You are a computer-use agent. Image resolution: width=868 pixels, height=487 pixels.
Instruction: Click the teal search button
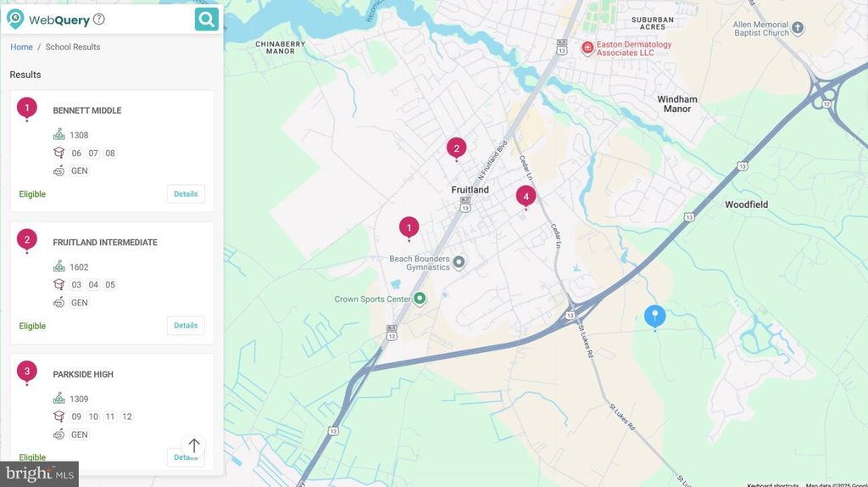tap(207, 20)
